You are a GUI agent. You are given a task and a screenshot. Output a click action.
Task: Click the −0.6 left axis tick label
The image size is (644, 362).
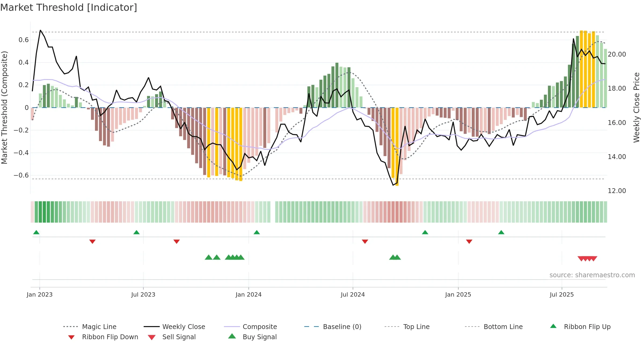click(21, 175)
